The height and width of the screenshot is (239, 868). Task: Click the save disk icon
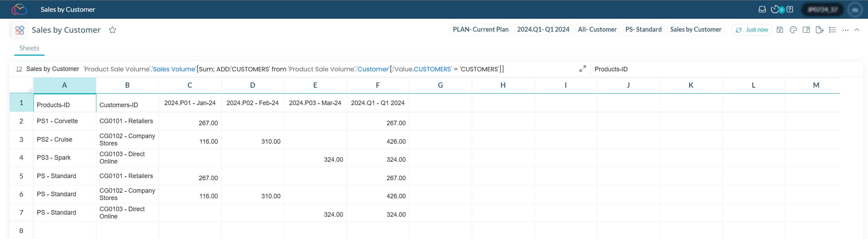[780, 30]
